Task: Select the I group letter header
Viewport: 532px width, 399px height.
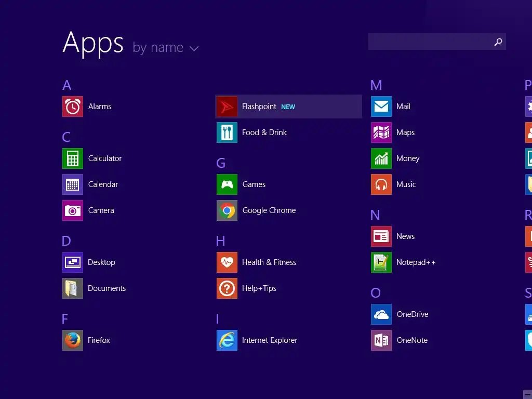Action: pyautogui.click(x=218, y=319)
